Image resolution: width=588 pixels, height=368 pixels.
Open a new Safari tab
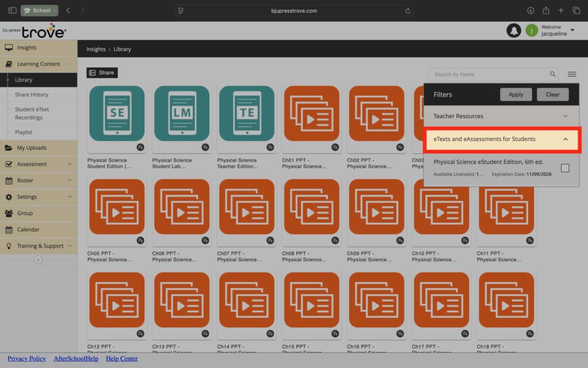point(560,10)
